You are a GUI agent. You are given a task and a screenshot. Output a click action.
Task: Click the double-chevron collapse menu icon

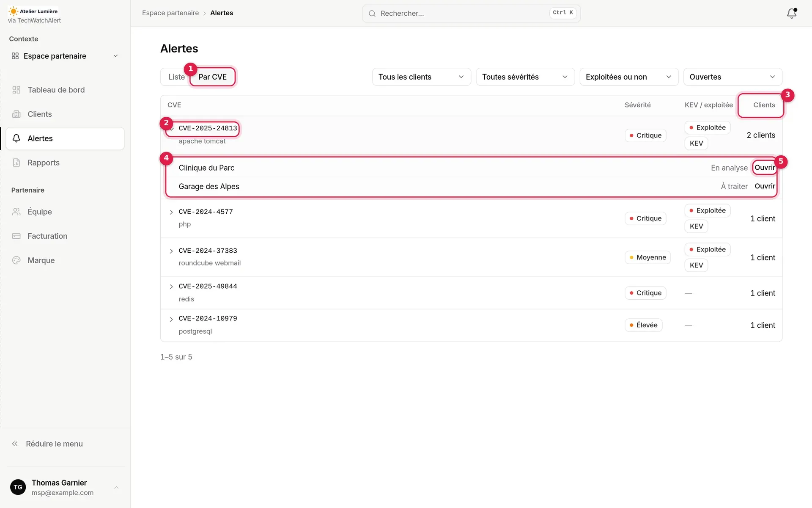(x=15, y=444)
